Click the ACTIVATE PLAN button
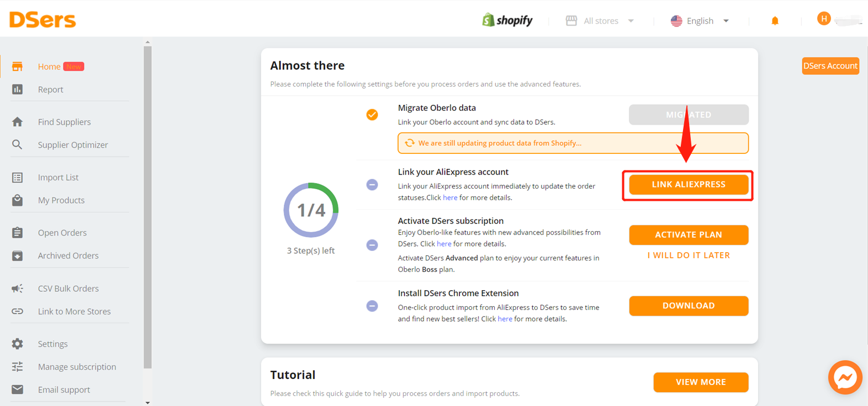Screen dimensions: 868x406 (x=689, y=235)
